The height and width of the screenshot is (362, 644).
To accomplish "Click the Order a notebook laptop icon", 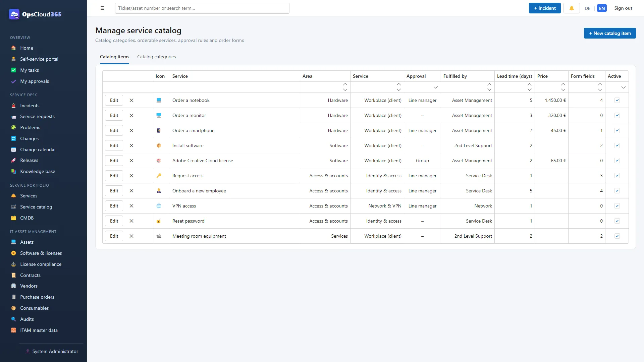I will pyautogui.click(x=159, y=100).
